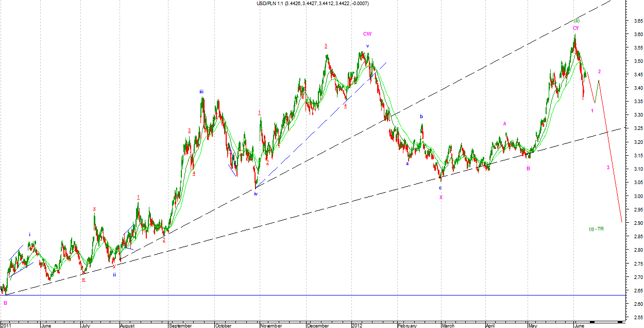Select the blue iii wave label
Screen dimensions: 644x328
point(202,92)
